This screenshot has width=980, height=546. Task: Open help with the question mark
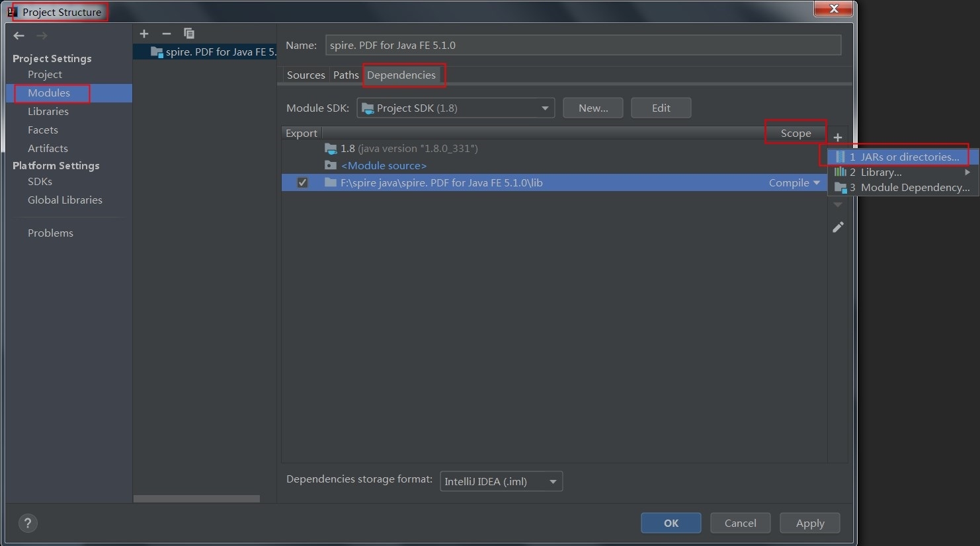[28, 524]
